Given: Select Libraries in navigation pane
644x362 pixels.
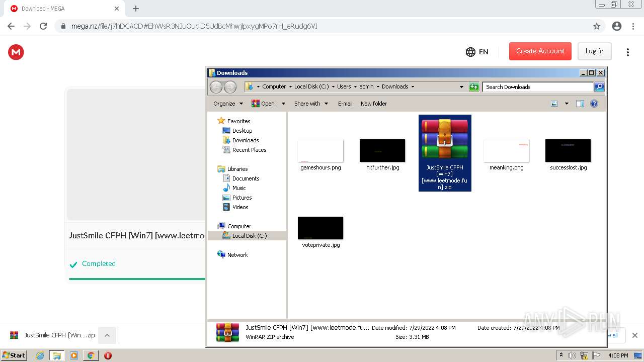Looking at the screenshot, I should coord(232,169).
